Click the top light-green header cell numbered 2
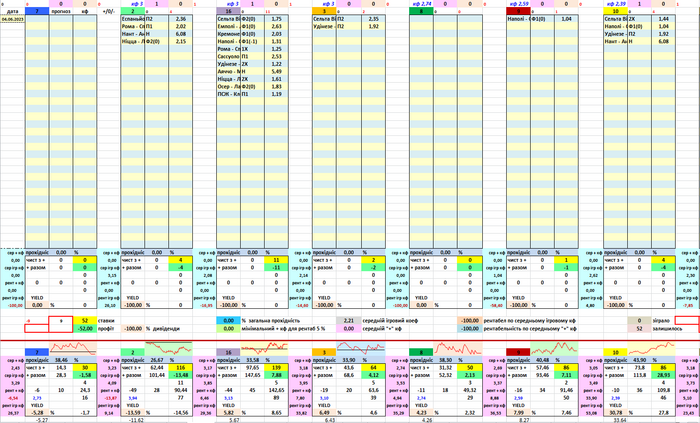Viewport: 700px width, 423px height. (x=133, y=11)
